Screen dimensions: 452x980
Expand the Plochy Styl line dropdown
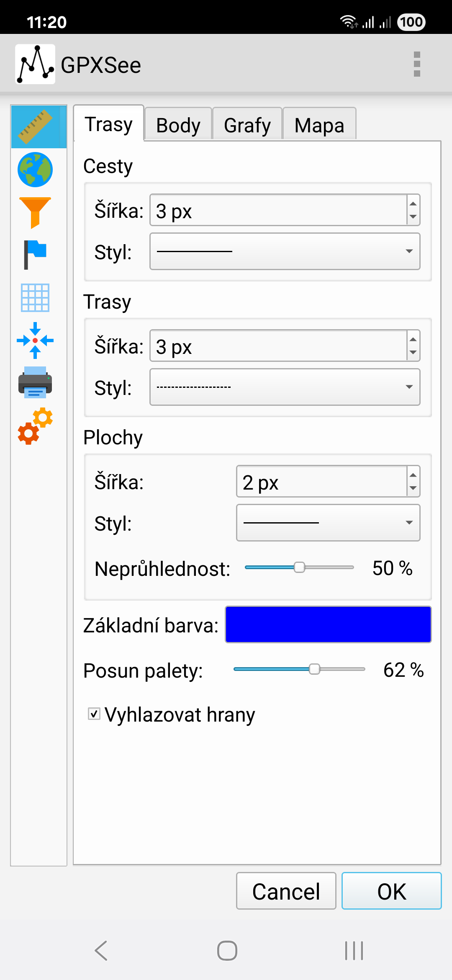pos(328,523)
